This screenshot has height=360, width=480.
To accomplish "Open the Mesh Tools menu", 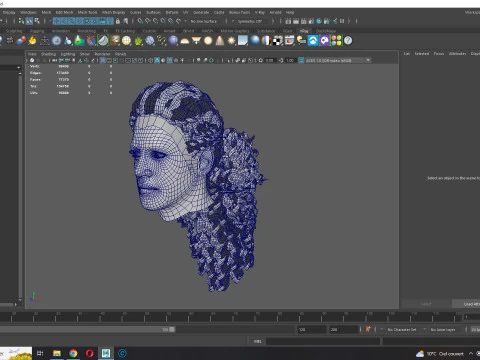I will click(87, 12).
